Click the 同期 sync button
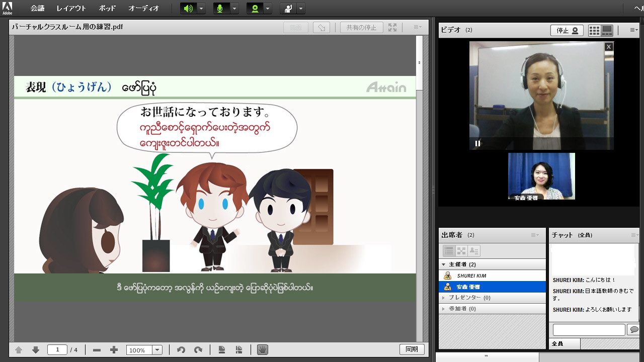 point(412,349)
